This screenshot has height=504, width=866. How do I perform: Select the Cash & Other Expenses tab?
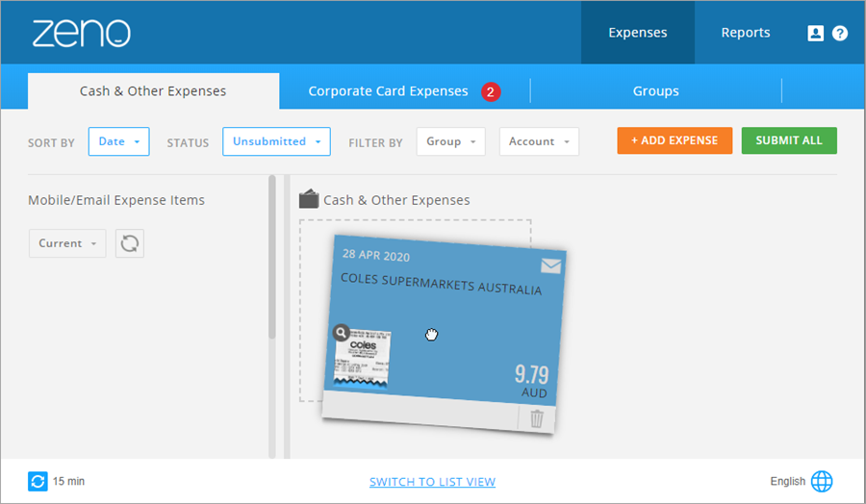click(153, 91)
